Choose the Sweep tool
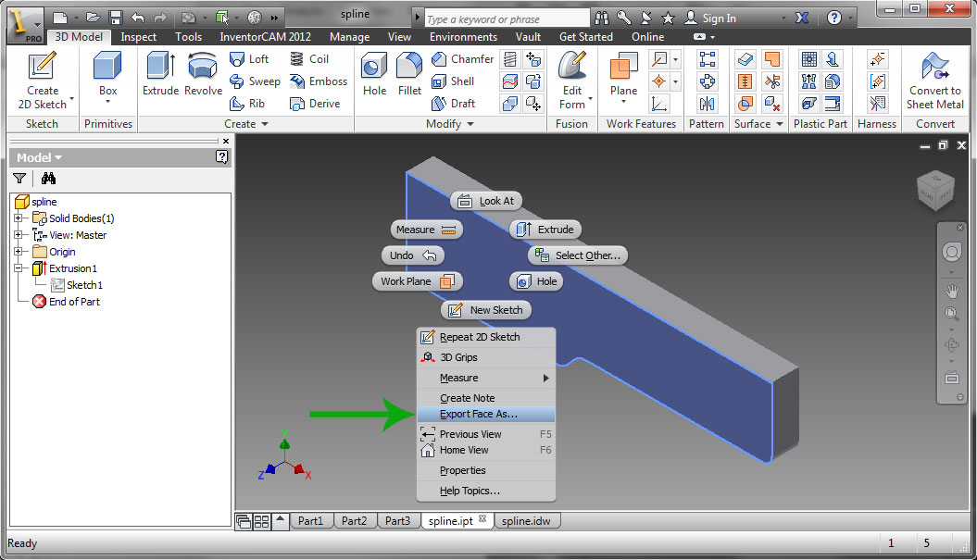977x560 pixels. pyautogui.click(x=255, y=81)
